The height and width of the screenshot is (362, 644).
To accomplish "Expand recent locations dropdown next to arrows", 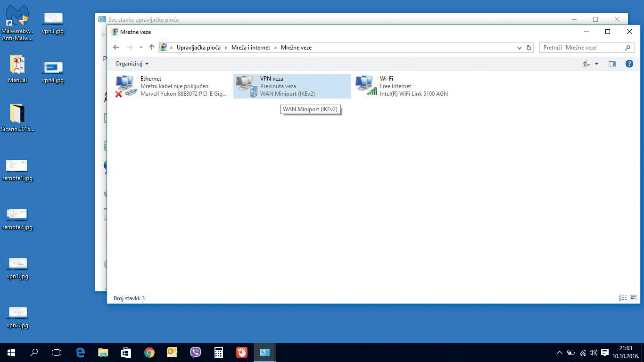I will pyautogui.click(x=141, y=48).
